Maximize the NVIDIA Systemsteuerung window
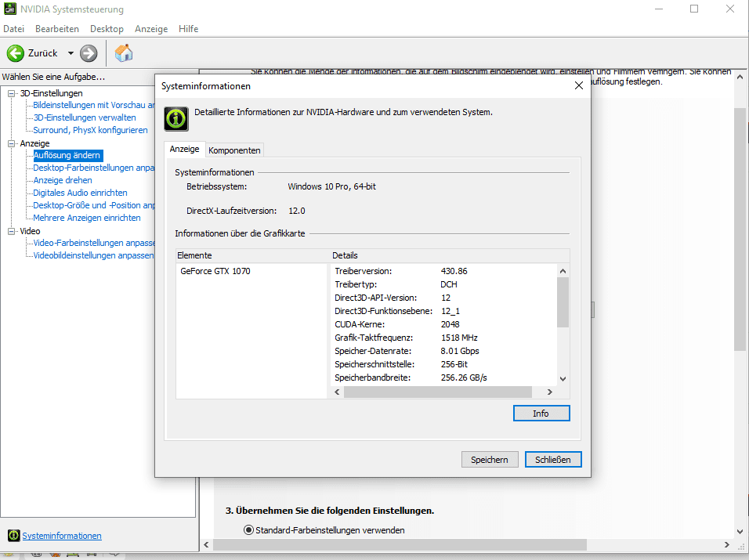 point(694,9)
